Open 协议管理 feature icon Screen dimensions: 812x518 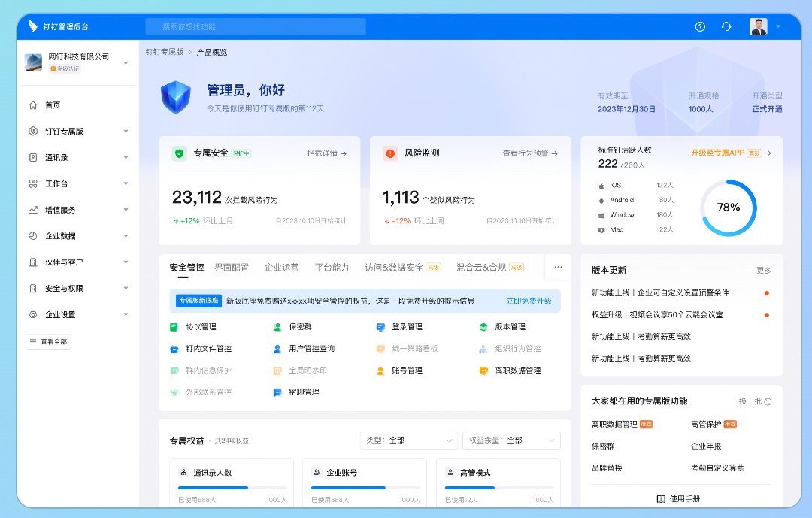pyautogui.click(x=174, y=327)
